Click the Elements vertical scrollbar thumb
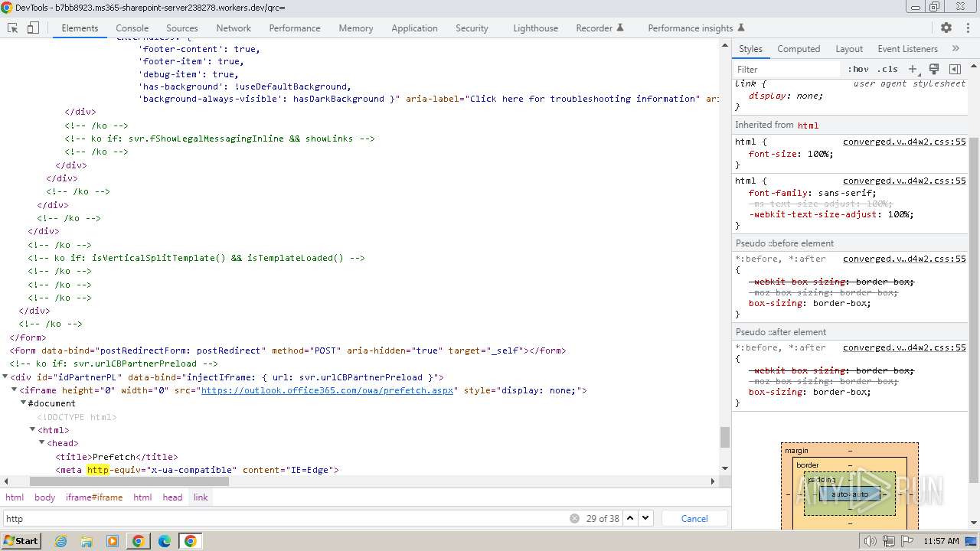 point(724,437)
